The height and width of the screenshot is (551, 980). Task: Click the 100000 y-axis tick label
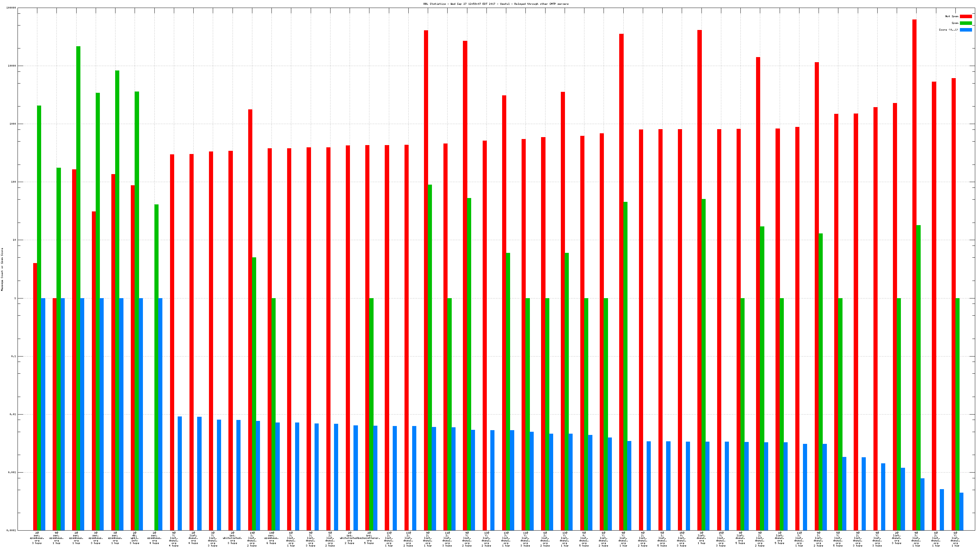[x=11, y=8]
